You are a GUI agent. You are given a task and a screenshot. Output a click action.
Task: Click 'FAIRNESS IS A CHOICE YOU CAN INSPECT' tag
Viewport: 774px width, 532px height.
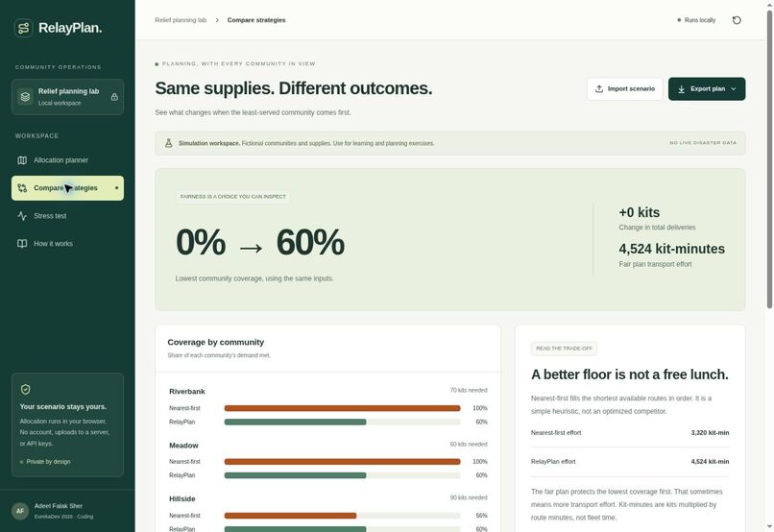233,197
